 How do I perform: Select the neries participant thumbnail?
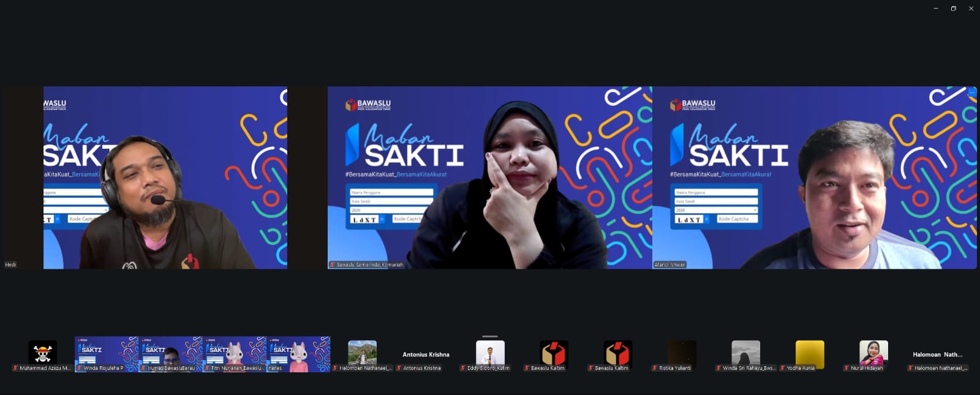(298, 354)
